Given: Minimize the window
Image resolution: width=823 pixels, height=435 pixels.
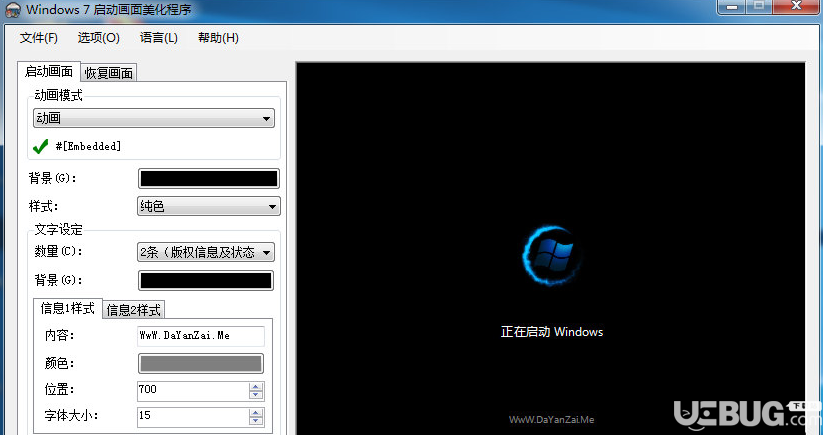Looking at the screenshot, I should click(x=732, y=7).
